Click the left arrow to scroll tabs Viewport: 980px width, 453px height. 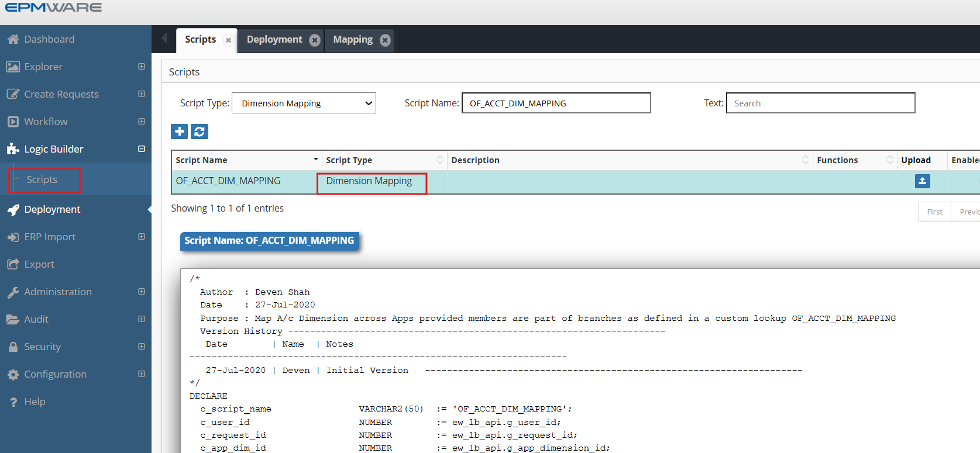(x=164, y=39)
